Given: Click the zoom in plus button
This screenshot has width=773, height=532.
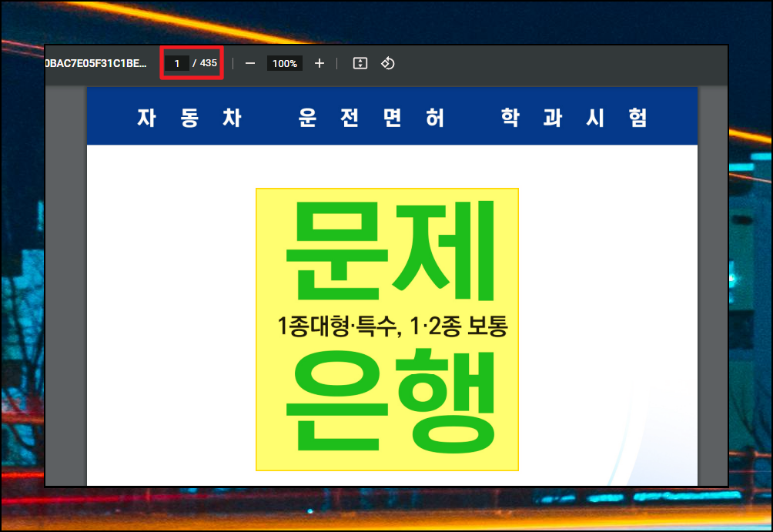Looking at the screenshot, I should click(320, 64).
